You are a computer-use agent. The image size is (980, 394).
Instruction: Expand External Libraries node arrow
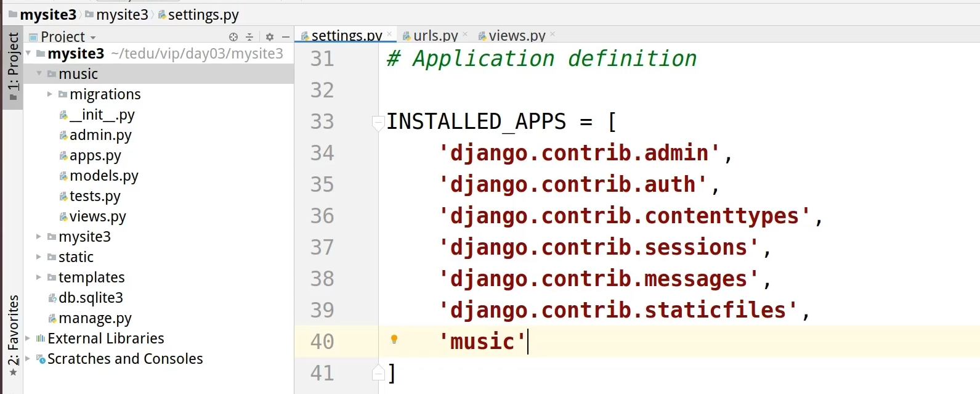coord(28,339)
